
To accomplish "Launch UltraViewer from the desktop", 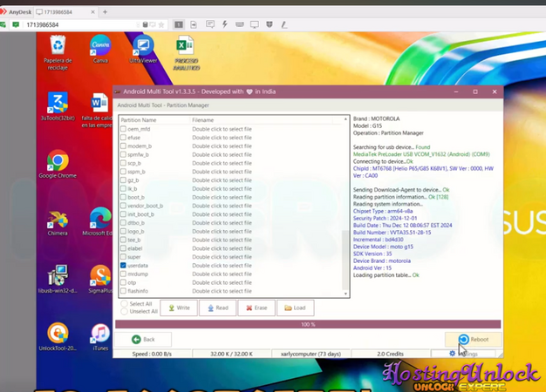I will [142, 46].
